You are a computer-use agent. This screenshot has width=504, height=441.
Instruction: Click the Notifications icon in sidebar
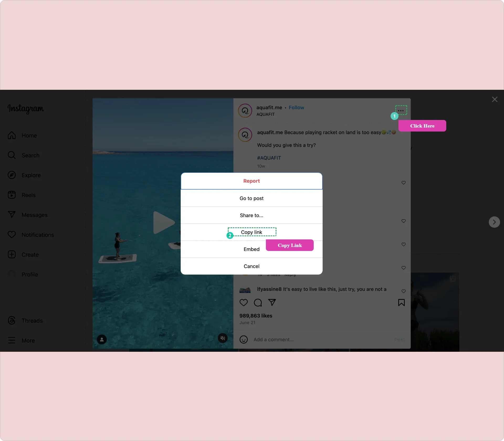click(12, 234)
